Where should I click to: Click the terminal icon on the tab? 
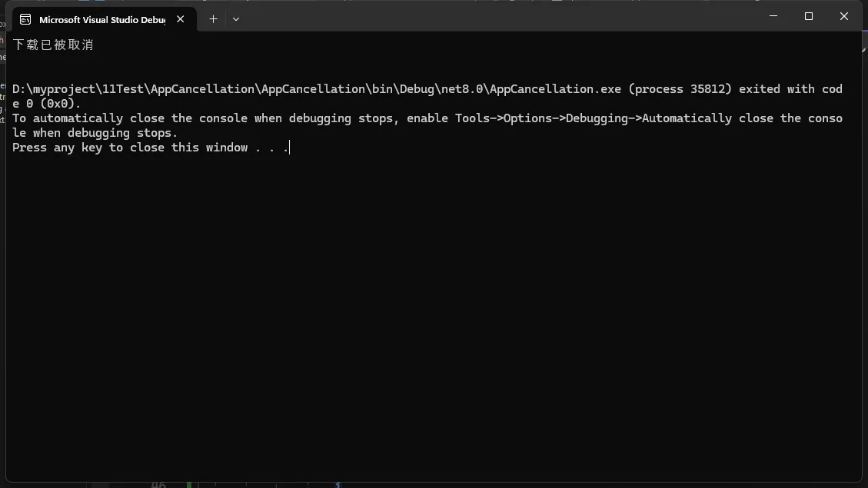(x=25, y=19)
